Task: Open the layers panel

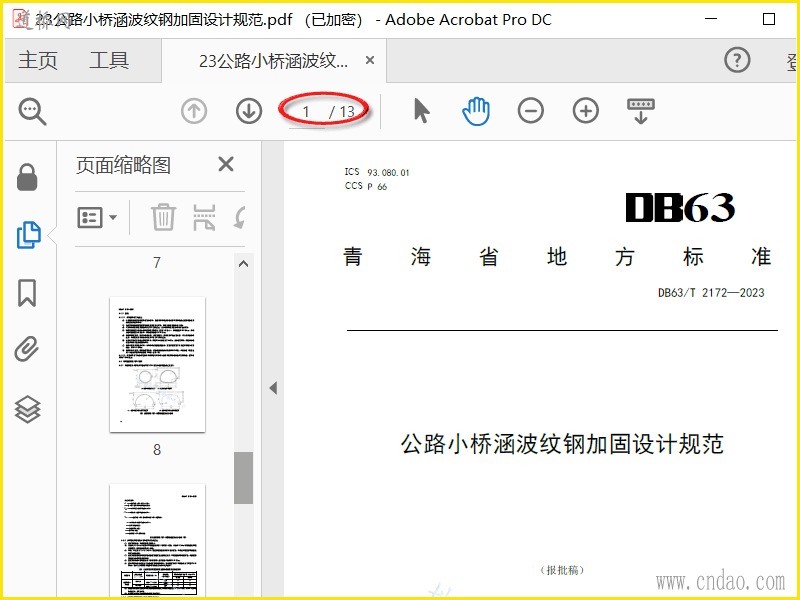Action: (27, 409)
